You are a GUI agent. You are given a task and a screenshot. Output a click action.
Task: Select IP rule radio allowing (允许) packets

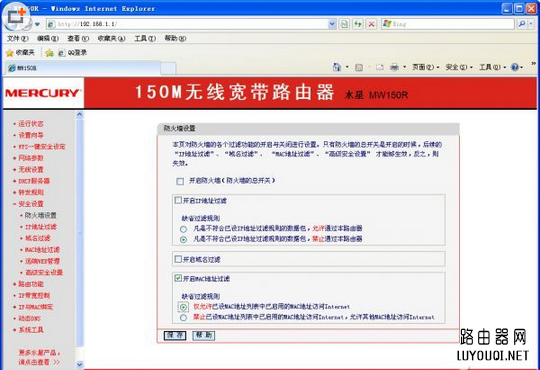(183, 229)
